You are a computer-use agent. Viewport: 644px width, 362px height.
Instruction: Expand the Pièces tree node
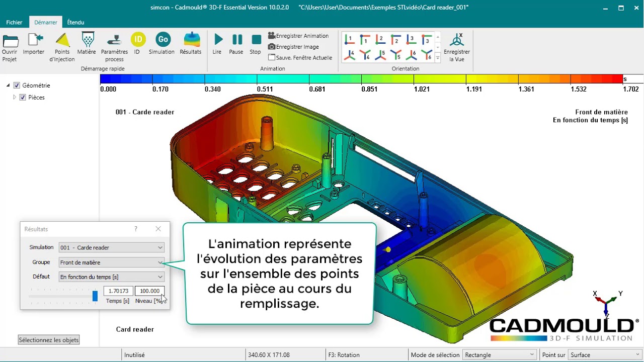coord(15,98)
